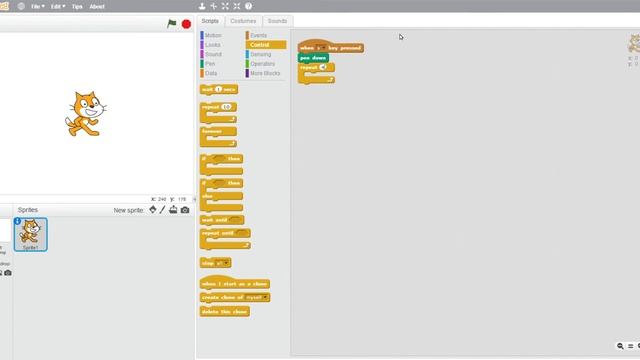Switch to the Scripts tab
The width and height of the screenshot is (640, 360).
click(x=210, y=21)
